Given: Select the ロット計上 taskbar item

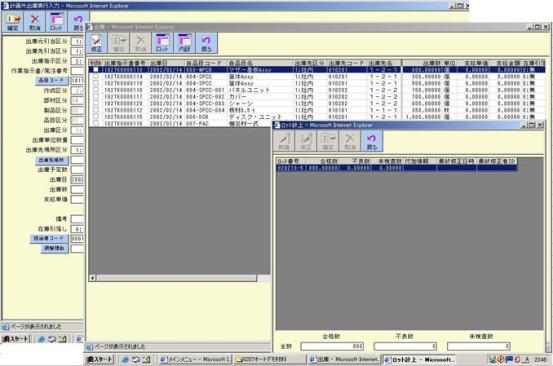Looking at the screenshot, I should [419, 359].
